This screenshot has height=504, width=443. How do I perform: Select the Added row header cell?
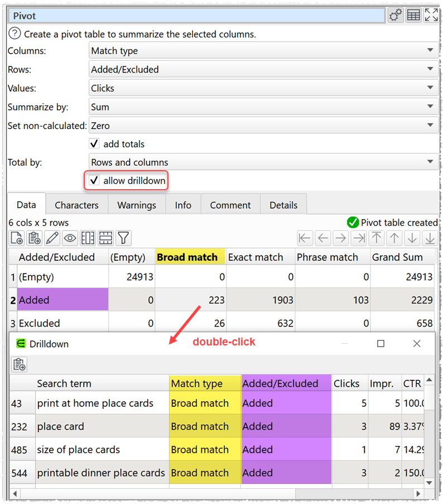tap(62, 300)
